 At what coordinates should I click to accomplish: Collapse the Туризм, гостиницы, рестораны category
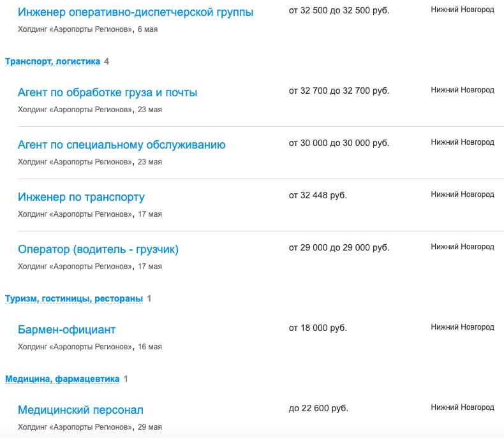pyautogui.click(x=74, y=298)
